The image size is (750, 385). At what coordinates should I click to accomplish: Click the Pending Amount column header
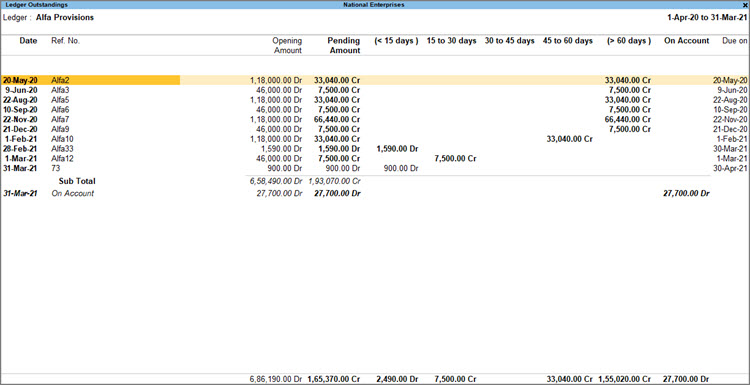click(344, 45)
